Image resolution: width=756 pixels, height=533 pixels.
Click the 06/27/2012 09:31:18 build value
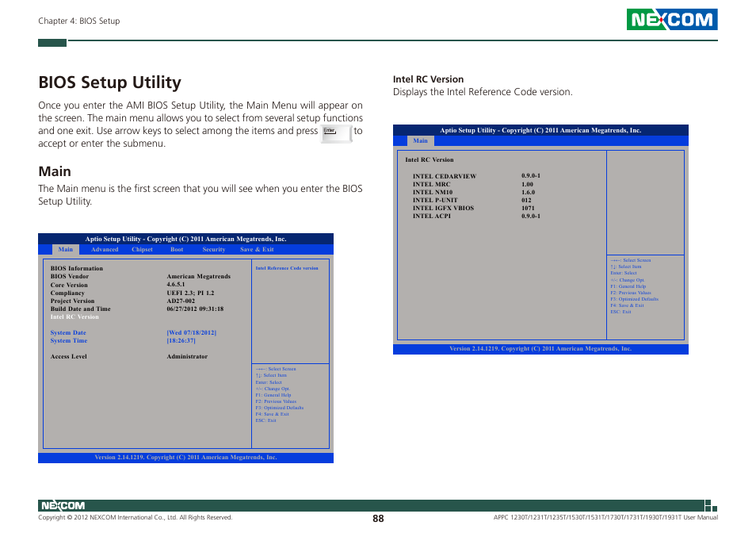[x=195, y=309]
